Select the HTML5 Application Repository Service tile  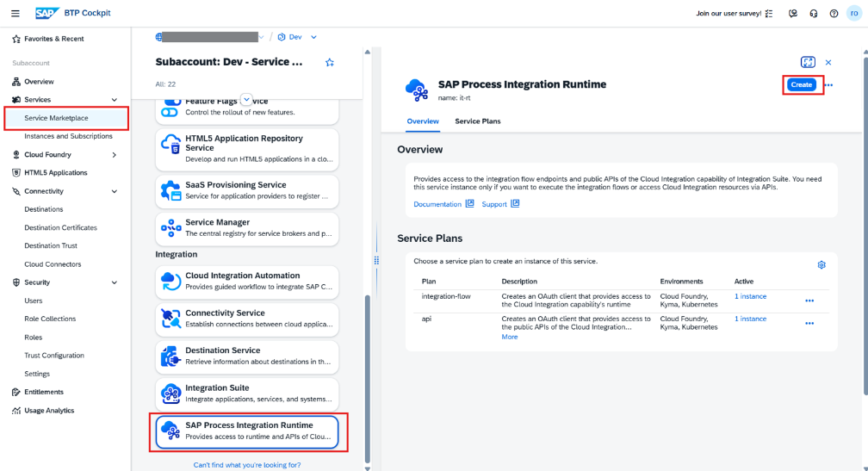pos(247,150)
